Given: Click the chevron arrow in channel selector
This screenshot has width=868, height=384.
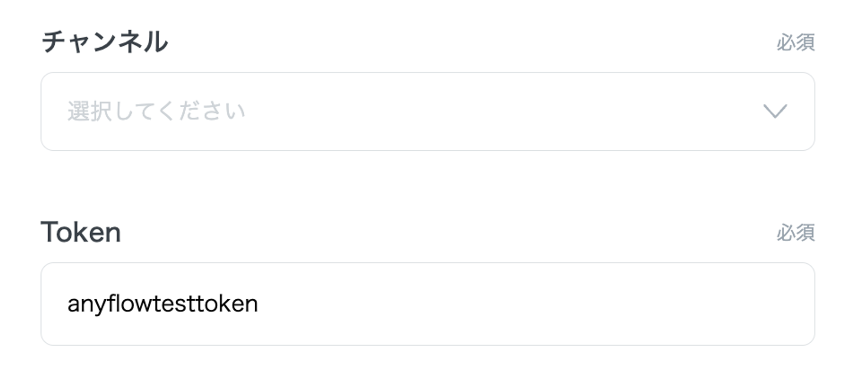Looking at the screenshot, I should point(775,111).
